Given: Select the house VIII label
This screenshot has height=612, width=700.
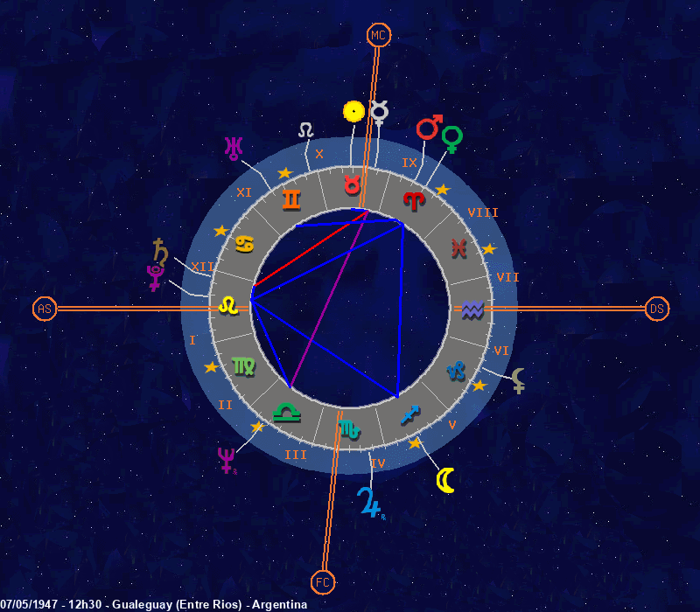Looking at the screenshot, I should pos(483,212).
